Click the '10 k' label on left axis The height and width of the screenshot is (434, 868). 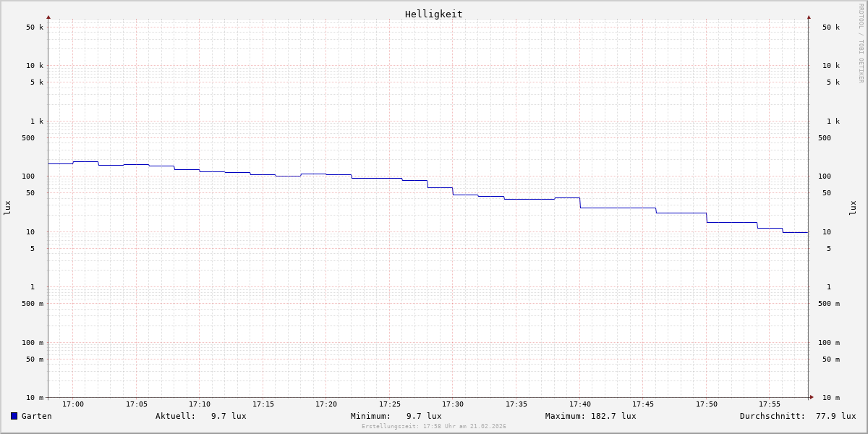tap(35, 65)
